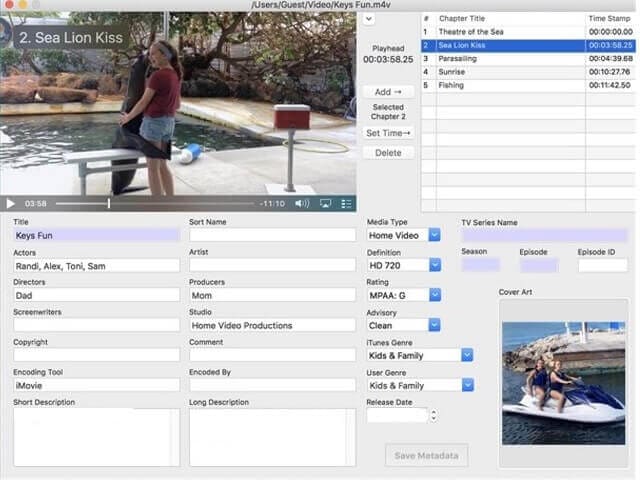Image resolution: width=640 pixels, height=482 pixels.
Task: Click the Release Date field
Action: click(x=397, y=415)
